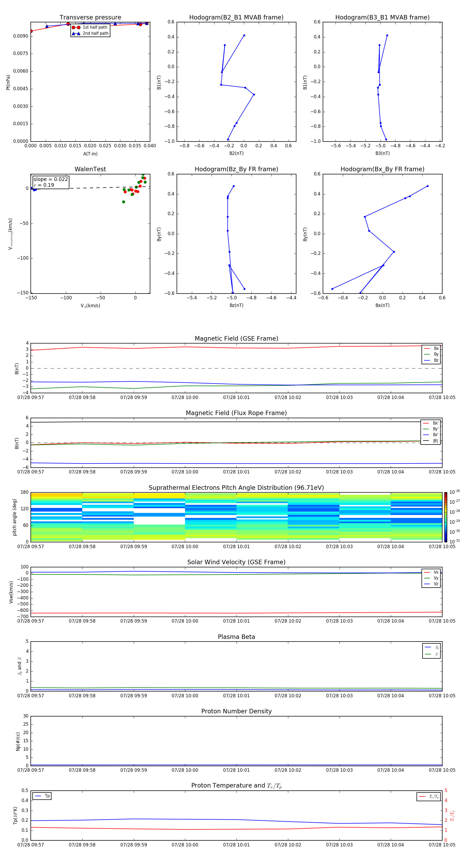
Task: Click the Vsw(km/s) y-axis label
Action: 11,592
